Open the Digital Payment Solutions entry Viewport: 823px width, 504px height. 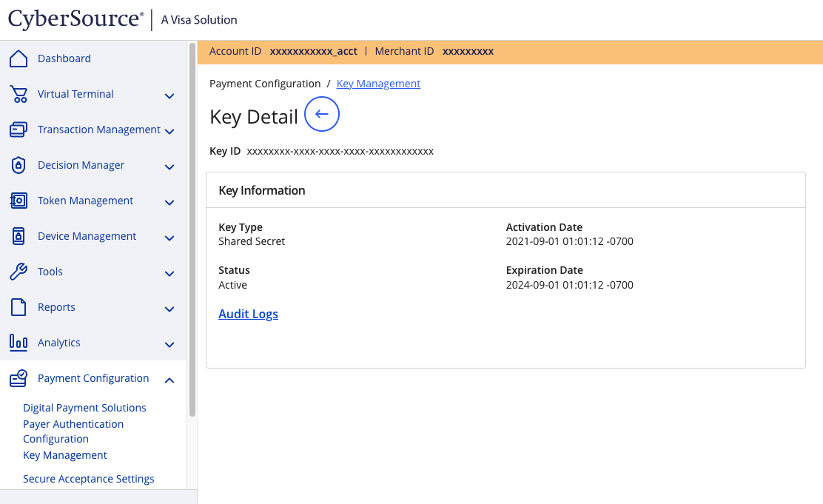tap(84, 407)
